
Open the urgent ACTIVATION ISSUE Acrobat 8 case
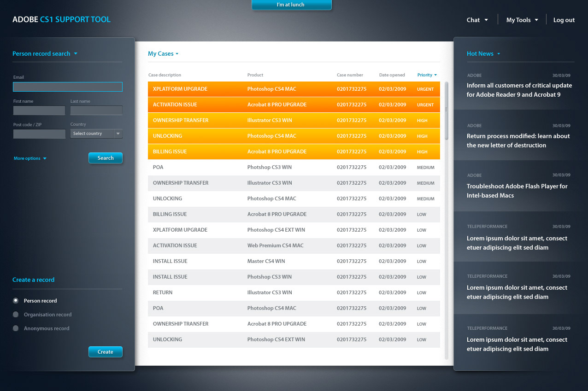coord(294,105)
